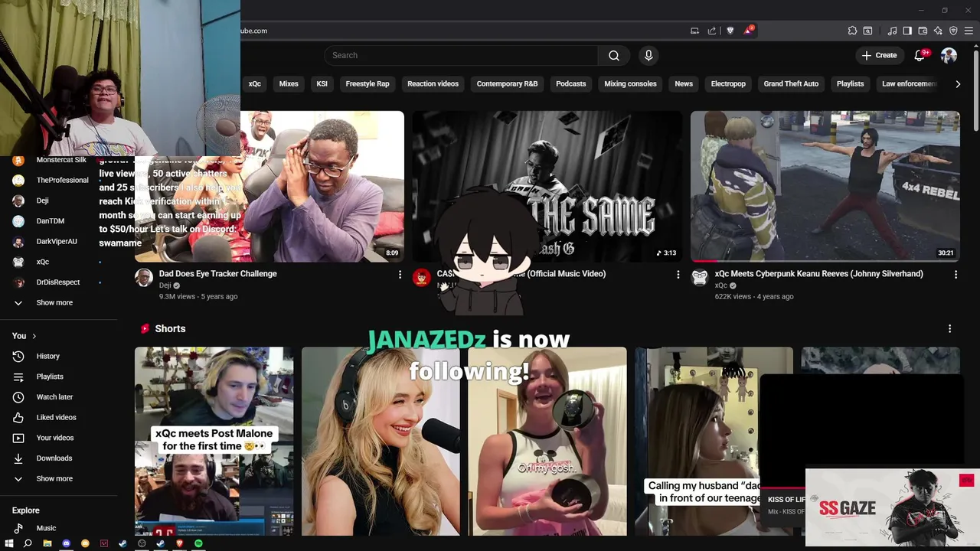Open the browser hamburger main menu
The width and height of the screenshot is (980, 551).
pos(969,31)
